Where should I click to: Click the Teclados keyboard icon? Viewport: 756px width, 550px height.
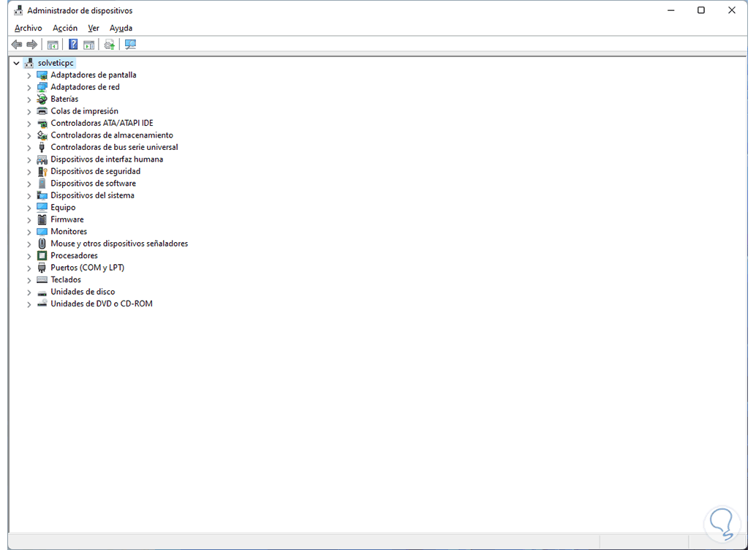click(42, 280)
